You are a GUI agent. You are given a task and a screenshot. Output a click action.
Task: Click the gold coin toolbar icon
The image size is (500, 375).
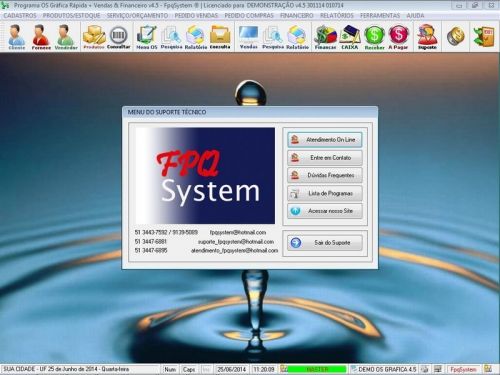456,36
